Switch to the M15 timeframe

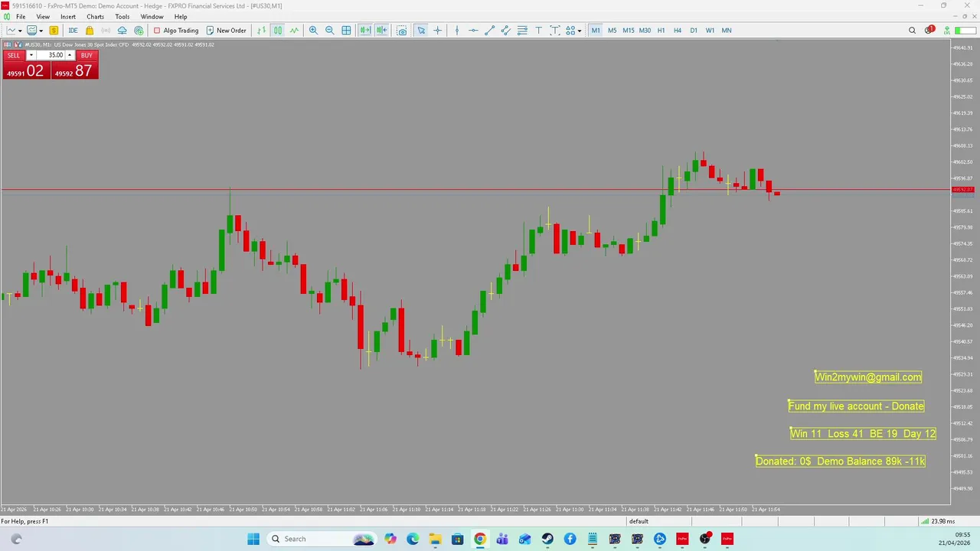coord(629,31)
